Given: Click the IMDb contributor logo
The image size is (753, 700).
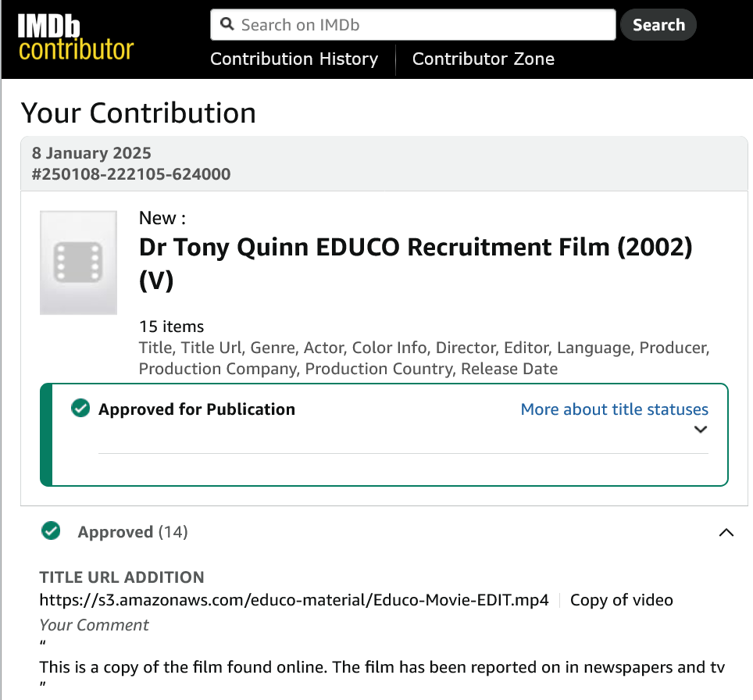Looking at the screenshot, I should 76,38.
